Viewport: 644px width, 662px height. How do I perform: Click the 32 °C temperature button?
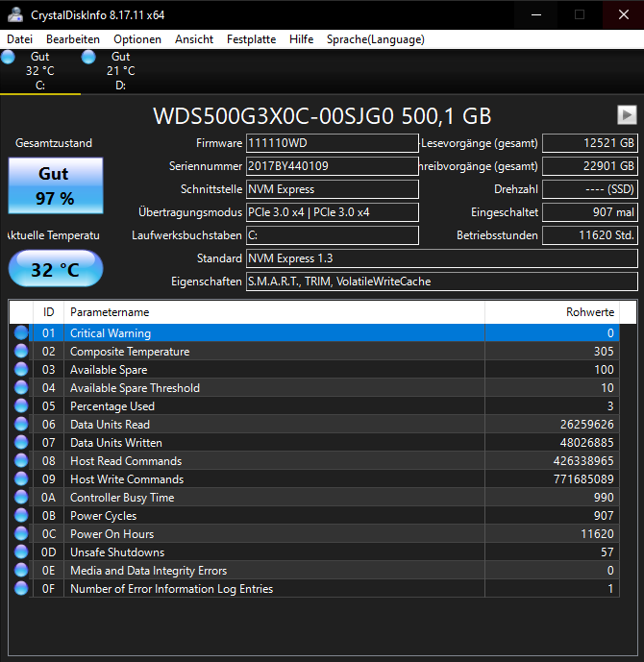(x=56, y=268)
